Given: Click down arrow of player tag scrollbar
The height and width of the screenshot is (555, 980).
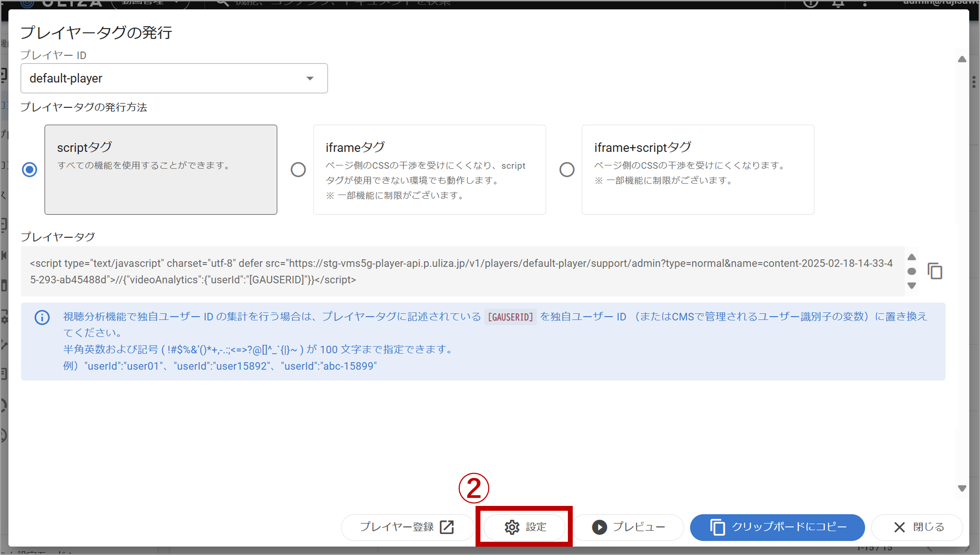Looking at the screenshot, I should coord(912,286).
